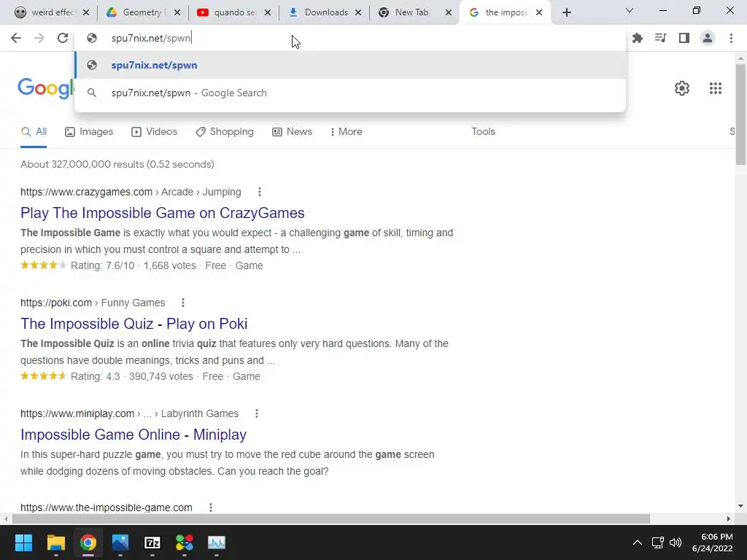Open 'The Impossible Quiz - Play on Poki' link
747x560 pixels.
[x=134, y=324]
